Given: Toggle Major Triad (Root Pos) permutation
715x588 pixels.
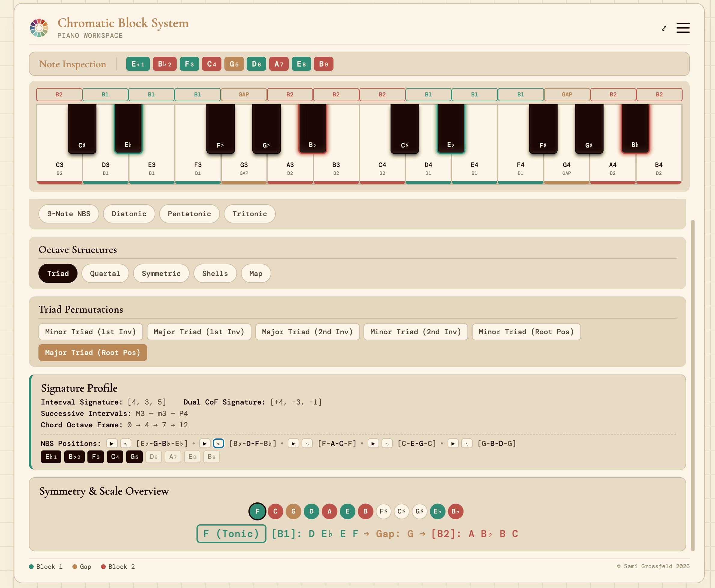Looking at the screenshot, I should pyautogui.click(x=93, y=353).
